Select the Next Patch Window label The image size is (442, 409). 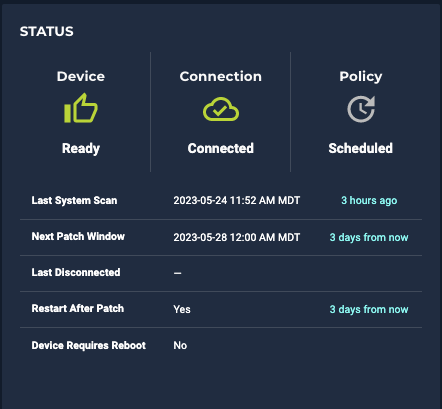click(x=78, y=236)
